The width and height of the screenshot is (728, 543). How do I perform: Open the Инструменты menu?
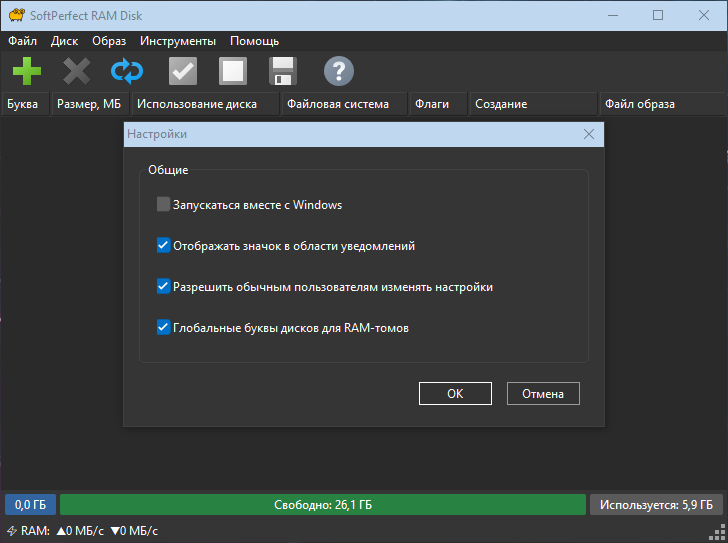coord(177,41)
